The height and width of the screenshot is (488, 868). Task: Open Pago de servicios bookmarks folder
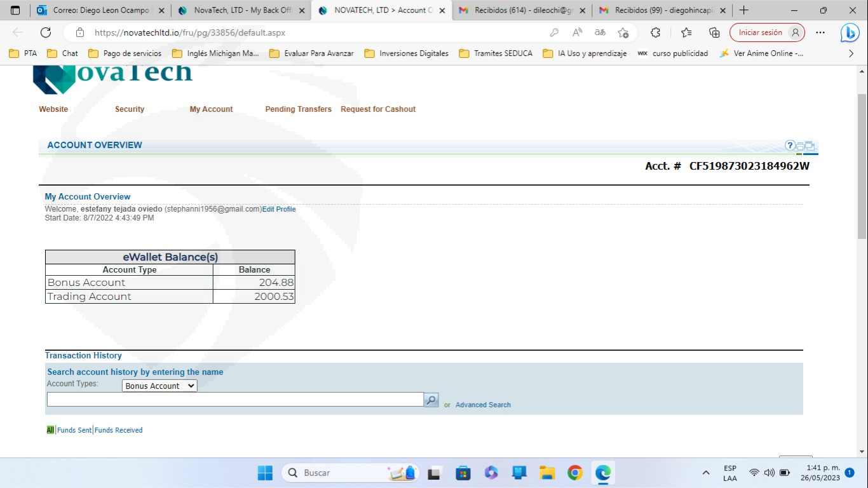coord(125,53)
